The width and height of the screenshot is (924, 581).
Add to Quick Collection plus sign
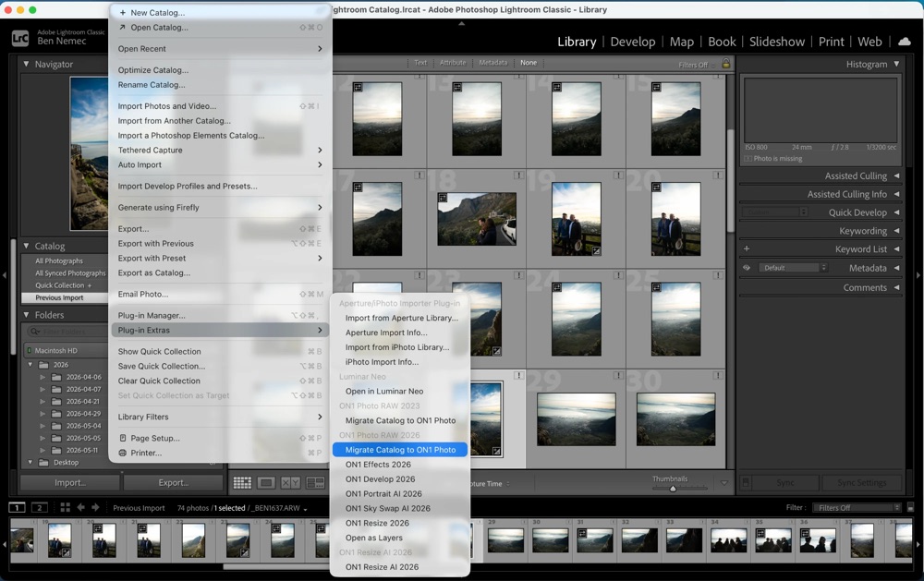90,285
